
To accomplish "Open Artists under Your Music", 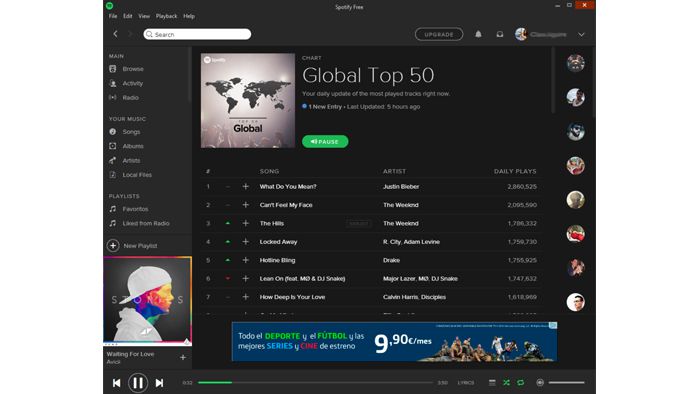I will tap(131, 161).
